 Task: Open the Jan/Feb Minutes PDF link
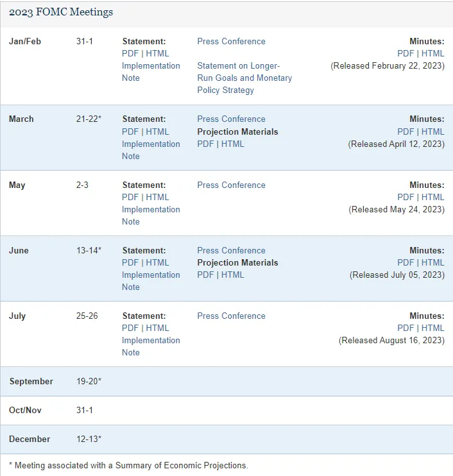[406, 53]
